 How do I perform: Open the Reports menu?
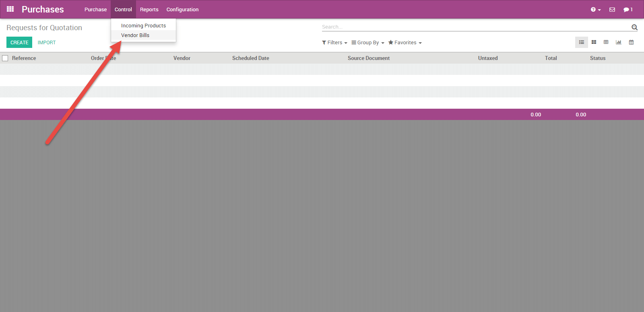click(x=149, y=10)
